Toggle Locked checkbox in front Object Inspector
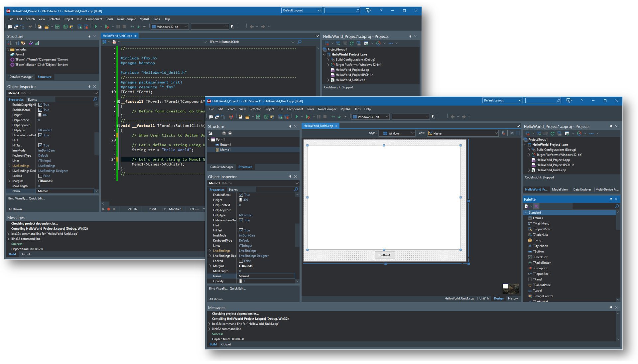Viewport: 638px width, 364px height. 241,261
